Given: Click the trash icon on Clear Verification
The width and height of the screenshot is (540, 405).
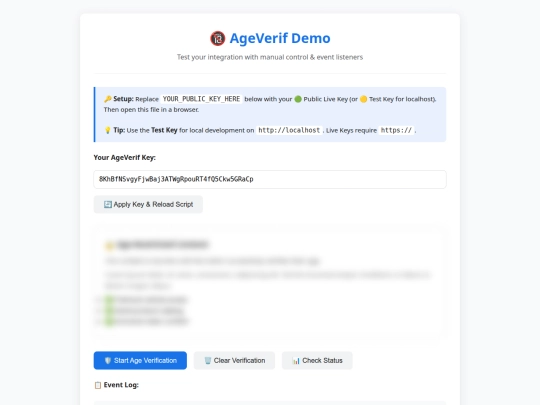Looking at the screenshot, I should click(x=208, y=361).
